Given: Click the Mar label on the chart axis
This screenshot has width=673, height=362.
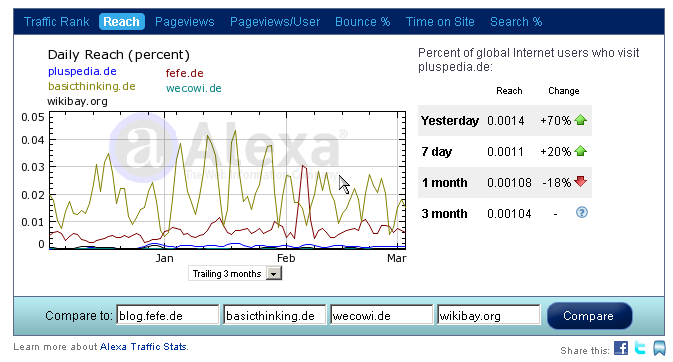Looking at the screenshot, I should click(x=397, y=258).
